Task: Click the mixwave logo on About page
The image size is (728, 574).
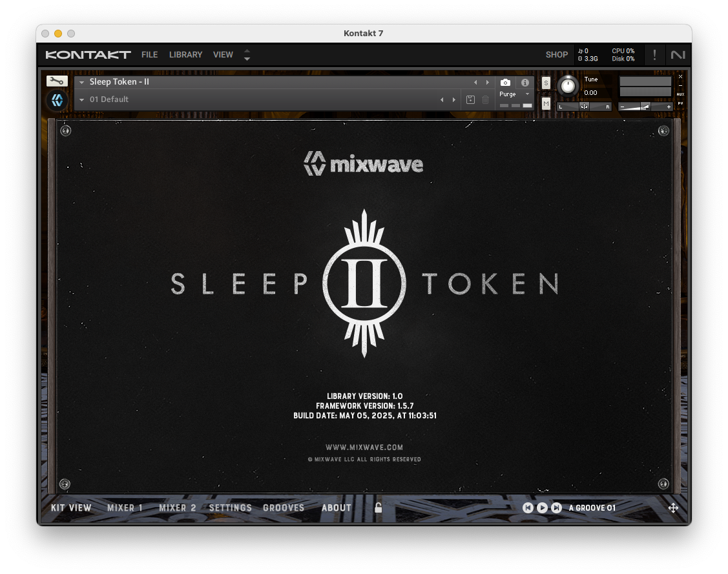Action: (364, 164)
